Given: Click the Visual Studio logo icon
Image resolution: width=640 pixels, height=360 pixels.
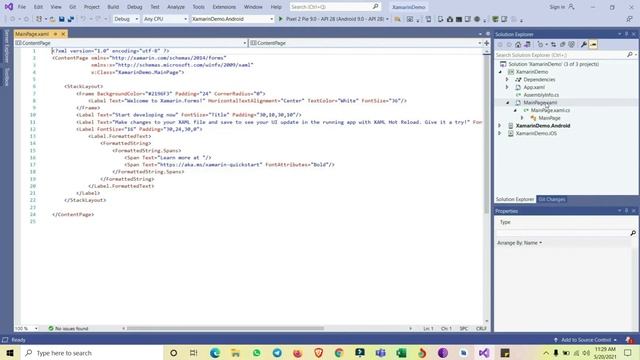Looking at the screenshot, I should coord(9,7).
